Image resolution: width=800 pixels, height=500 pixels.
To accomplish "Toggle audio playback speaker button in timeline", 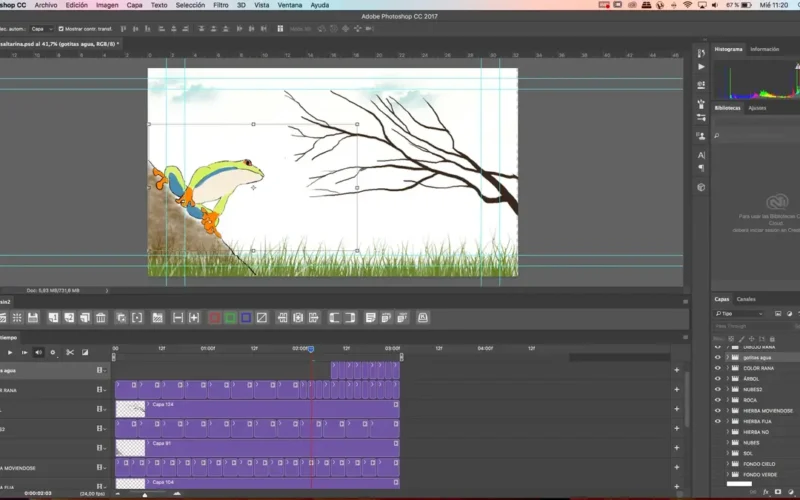I will [x=38, y=353].
